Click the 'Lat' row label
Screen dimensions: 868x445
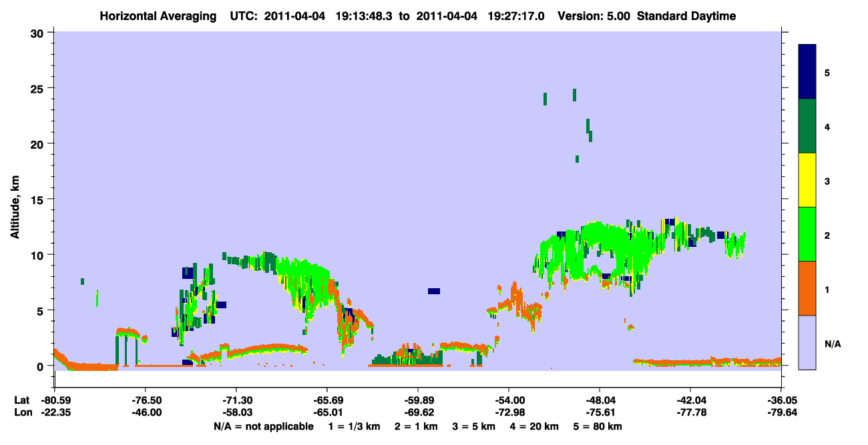(22, 400)
